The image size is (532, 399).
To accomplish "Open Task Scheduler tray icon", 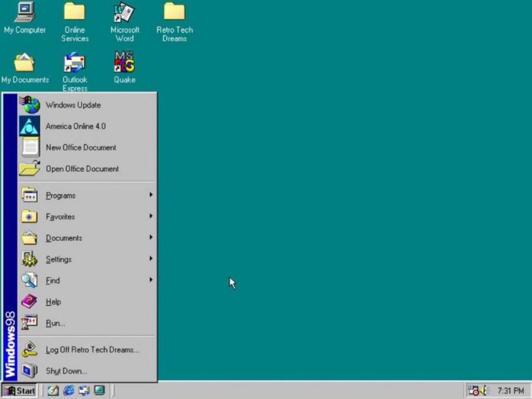I will [x=474, y=391].
